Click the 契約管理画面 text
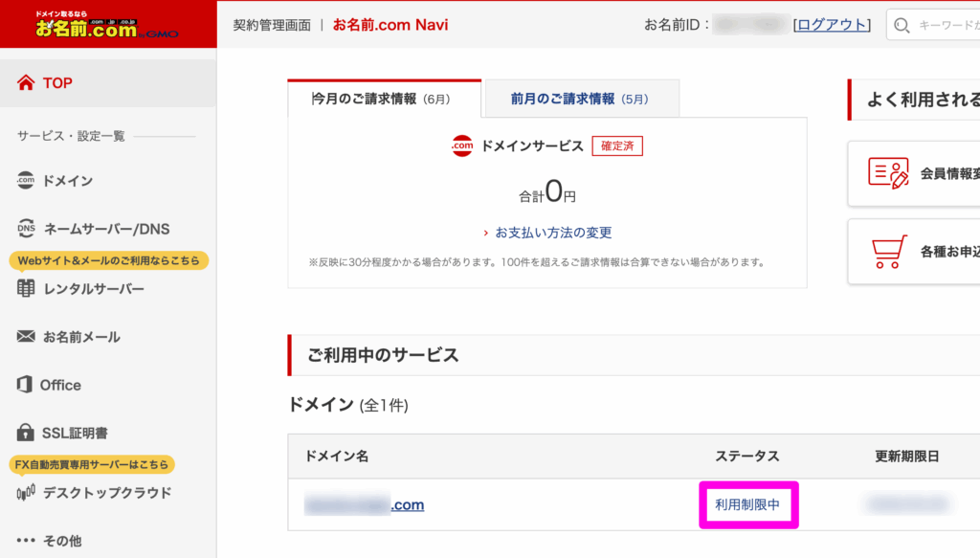The width and height of the screenshot is (980, 558). (272, 25)
